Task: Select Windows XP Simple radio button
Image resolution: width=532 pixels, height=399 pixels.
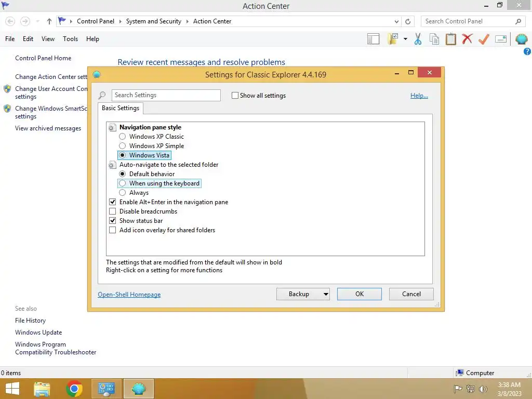Action: [123, 146]
